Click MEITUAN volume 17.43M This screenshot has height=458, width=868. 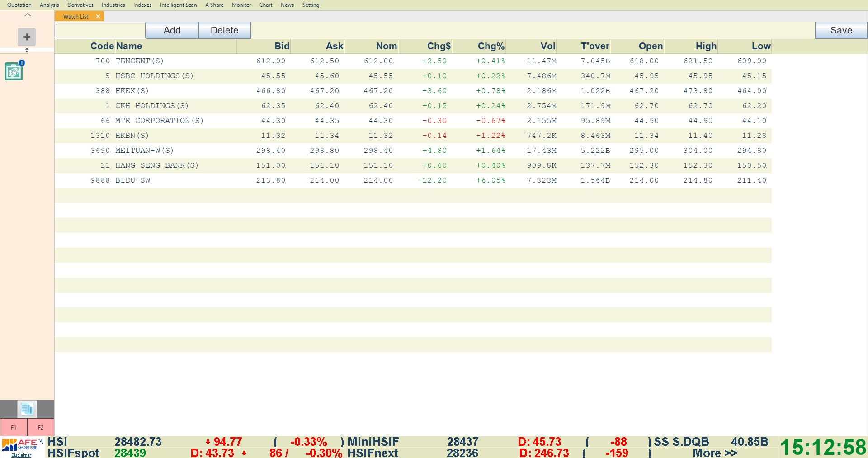[x=542, y=151]
